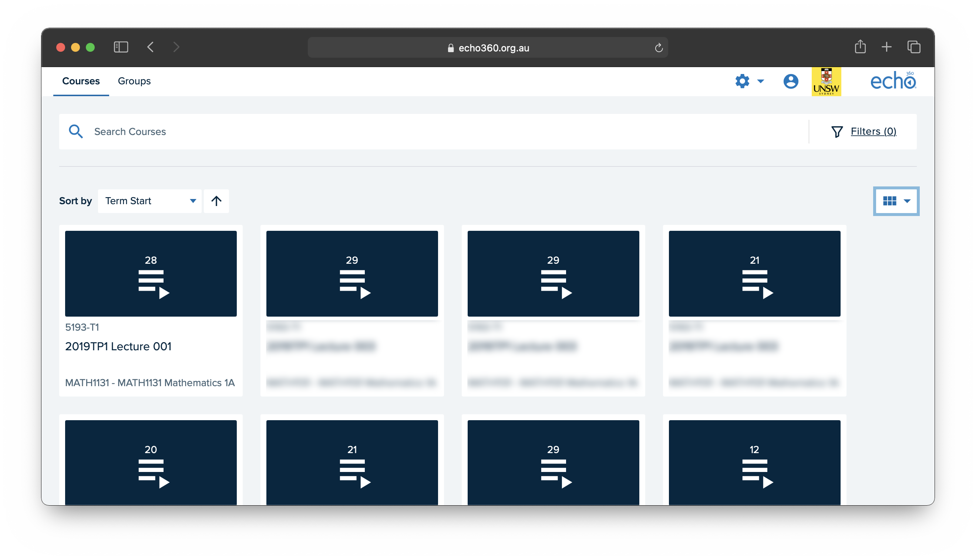
Task: Open the user account profile icon
Action: [791, 81]
